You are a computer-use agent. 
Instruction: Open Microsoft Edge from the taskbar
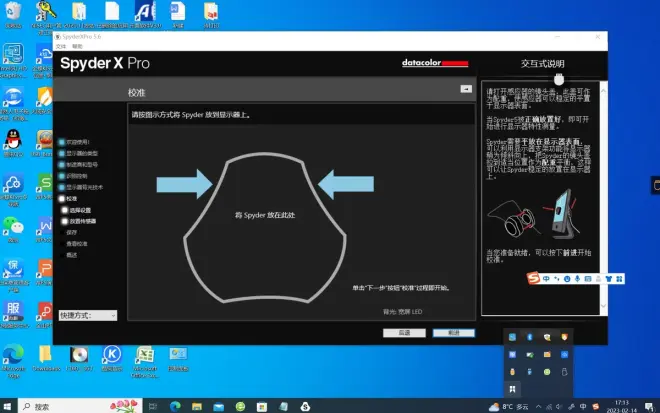[x=175, y=406]
